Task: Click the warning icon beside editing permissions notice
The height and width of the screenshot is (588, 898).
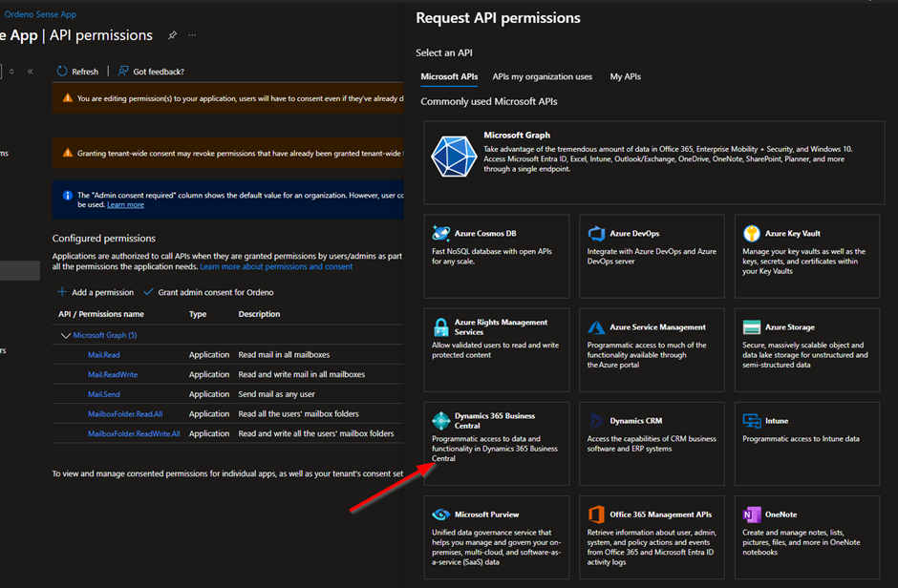Action: 68,97
